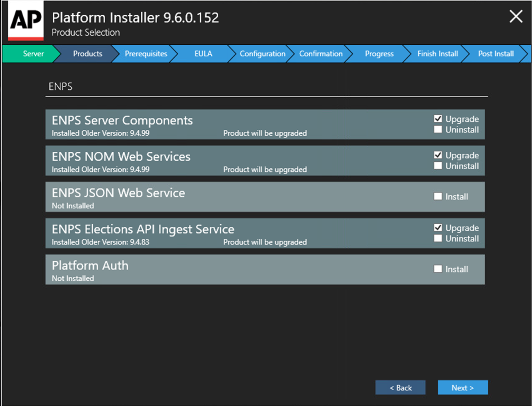Jump to the EULA step
Image resolution: width=532 pixels, height=406 pixels.
point(203,54)
